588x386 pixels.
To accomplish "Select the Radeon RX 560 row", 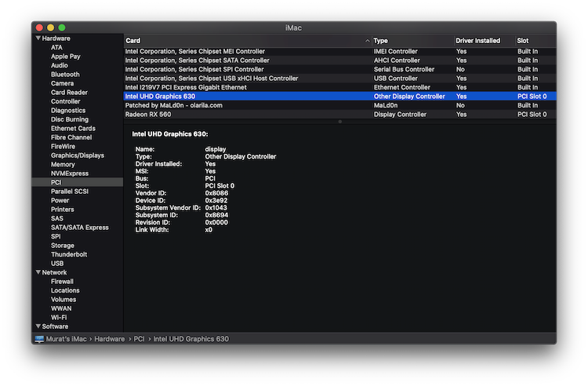I will tap(339, 115).
